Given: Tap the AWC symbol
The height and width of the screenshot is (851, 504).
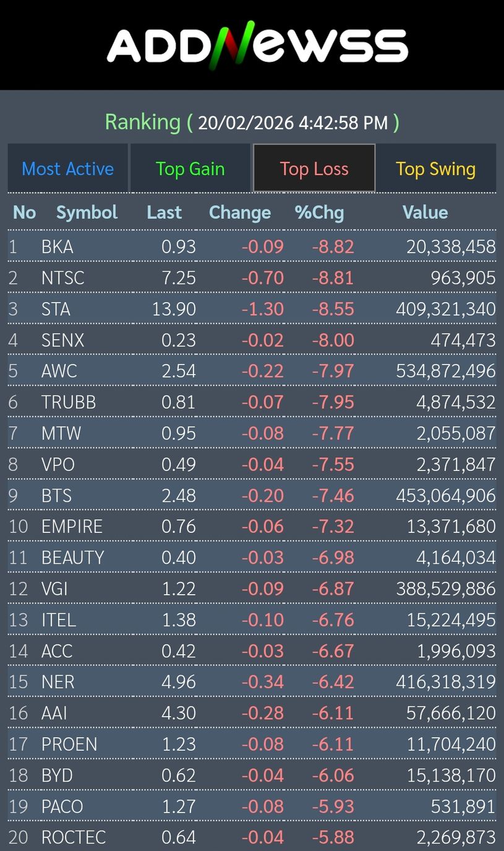Looking at the screenshot, I should coord(59,371).
